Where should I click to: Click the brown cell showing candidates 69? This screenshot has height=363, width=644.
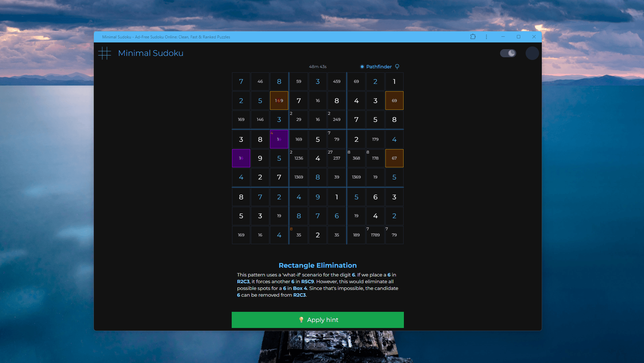tap(394, 100)
